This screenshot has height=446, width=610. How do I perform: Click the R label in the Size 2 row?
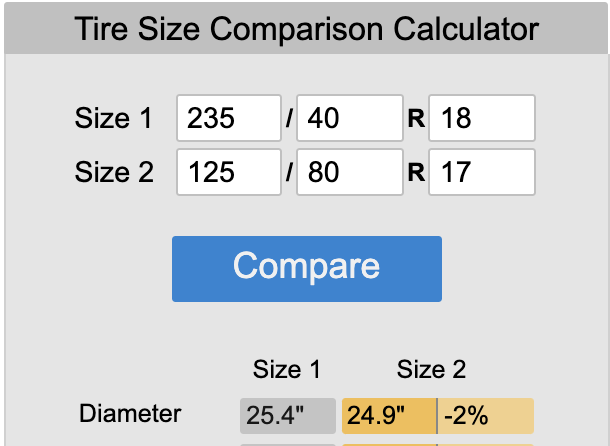tap(416, 172)
